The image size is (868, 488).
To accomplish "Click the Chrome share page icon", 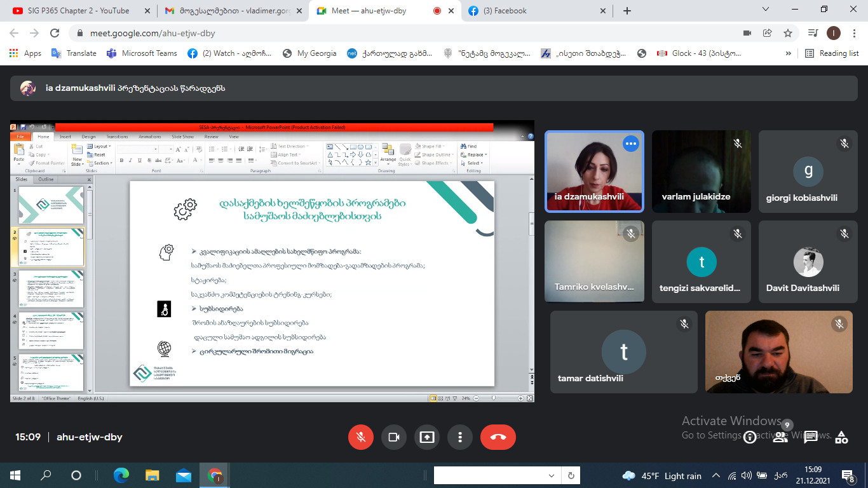I will point(768,33).
